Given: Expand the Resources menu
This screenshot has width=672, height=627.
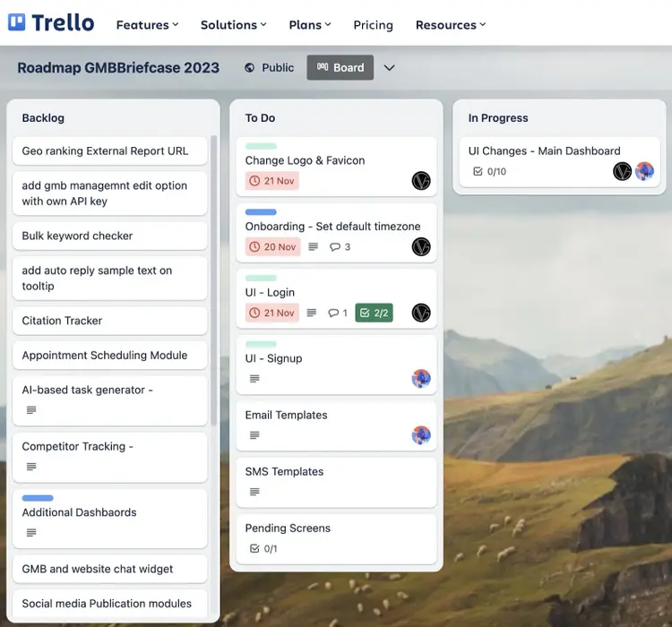Looking at the screenshot, I should (x=451, y=25).
